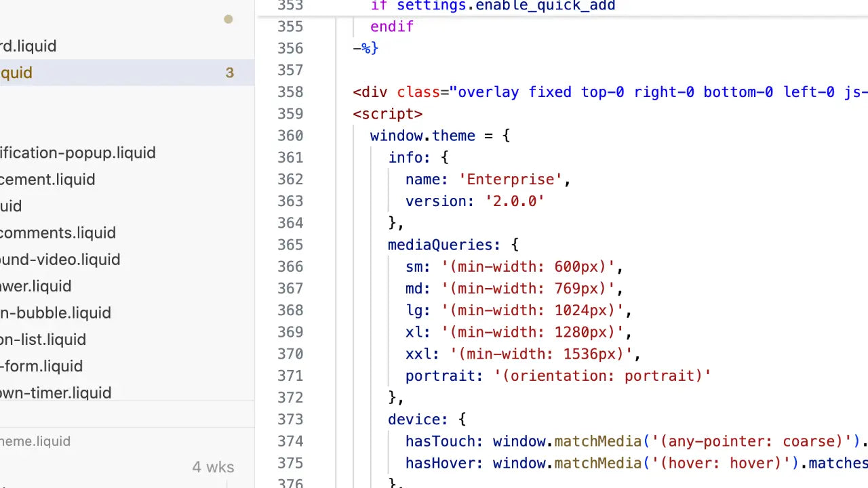Open the ification-popup.liquid file

[77, 153]
